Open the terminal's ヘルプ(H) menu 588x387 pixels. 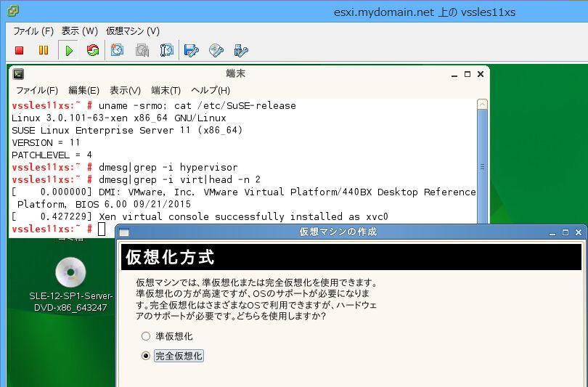pos(210,90)
